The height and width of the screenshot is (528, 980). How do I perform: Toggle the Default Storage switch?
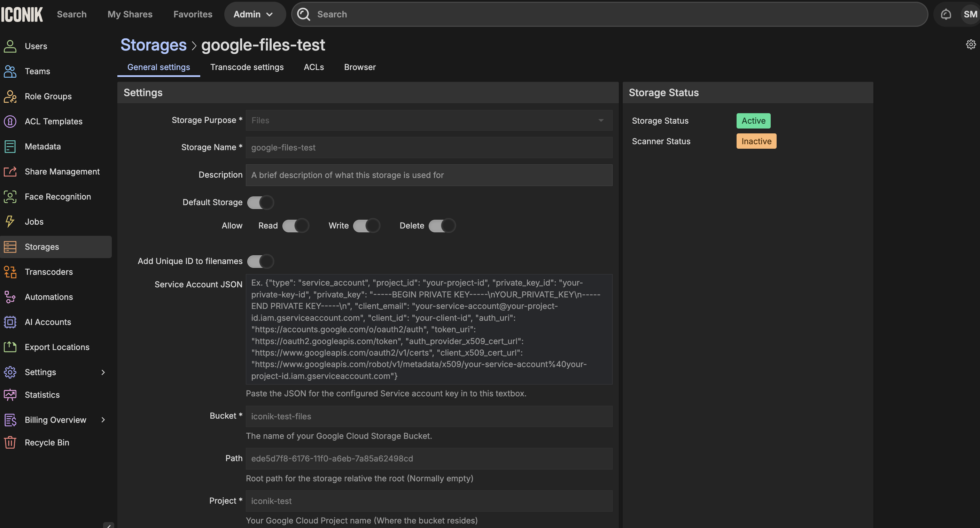260,202
